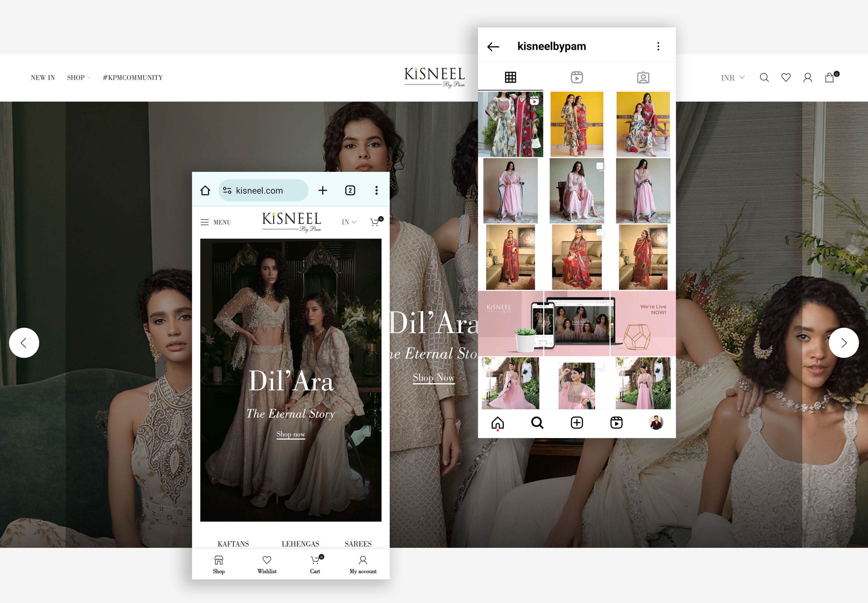Screen dimensions: 868x603
Task: Tap Cart icon in mobile bottom bar
Action: [x=316, y=564]
